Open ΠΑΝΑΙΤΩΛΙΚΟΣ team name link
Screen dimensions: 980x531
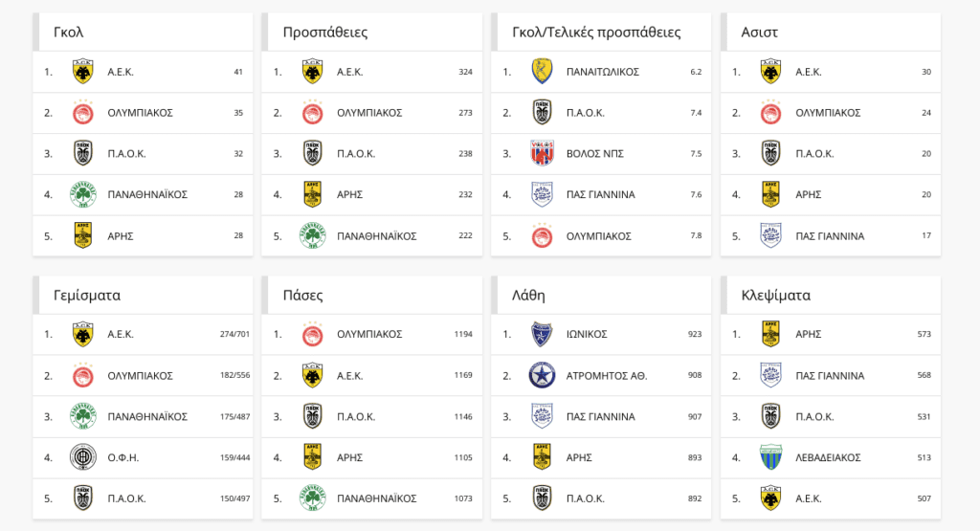click(x=603, y=72)
